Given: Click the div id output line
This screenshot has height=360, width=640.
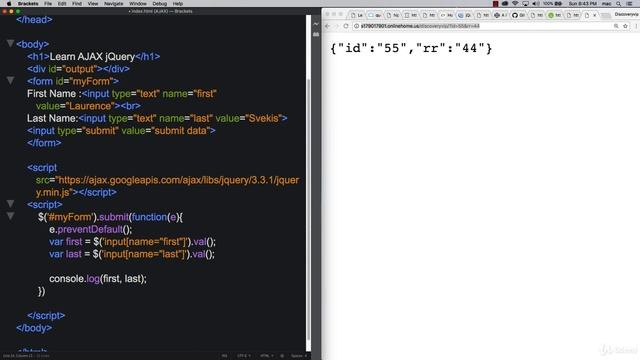Looking at the screenshot, I should pyautogui.click(x=78, y=69).
